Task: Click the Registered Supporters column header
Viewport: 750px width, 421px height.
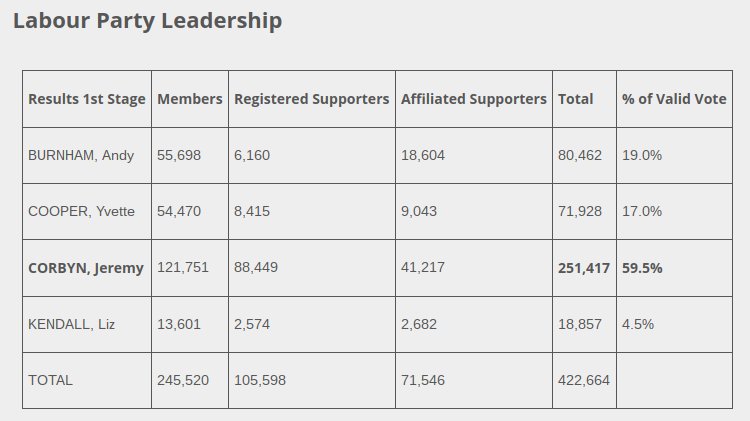Action: [x=311, y=99]
